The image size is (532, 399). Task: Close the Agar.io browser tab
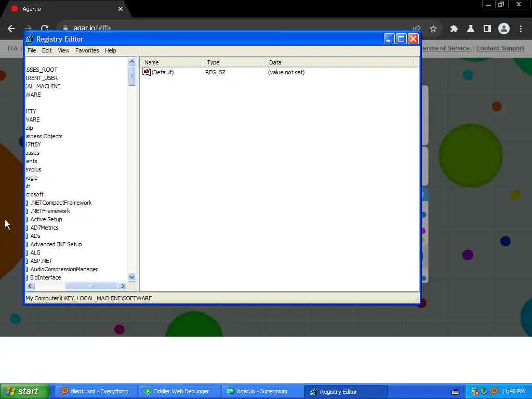[x=121, y=9]
